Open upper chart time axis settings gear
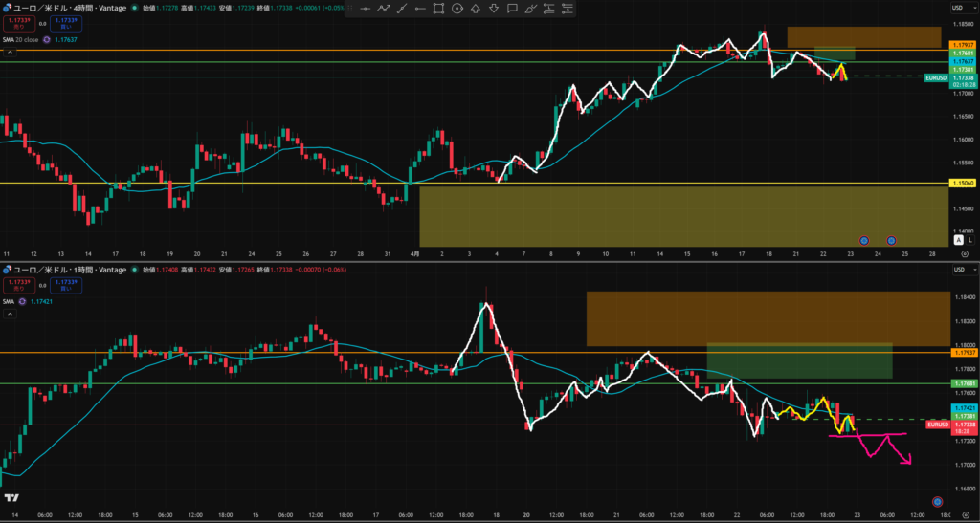The width and height of the screenshot is (980, 523). pyautogui.click(x=965, y=254)
